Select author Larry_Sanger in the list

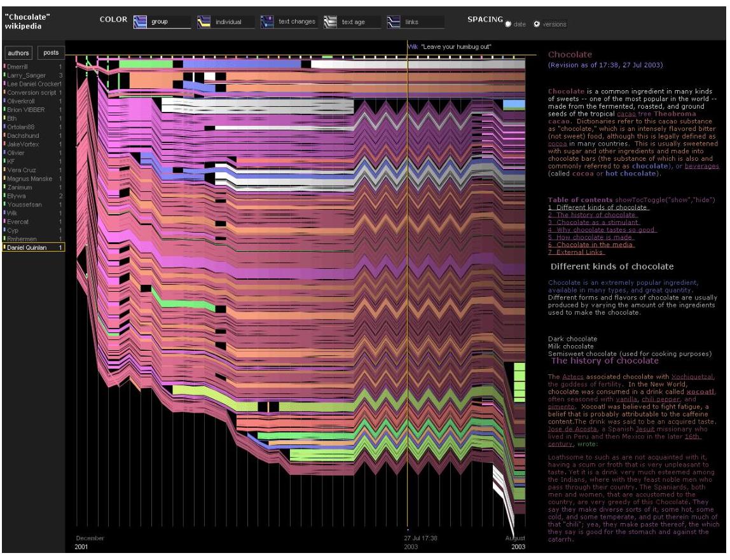(27, 75)
